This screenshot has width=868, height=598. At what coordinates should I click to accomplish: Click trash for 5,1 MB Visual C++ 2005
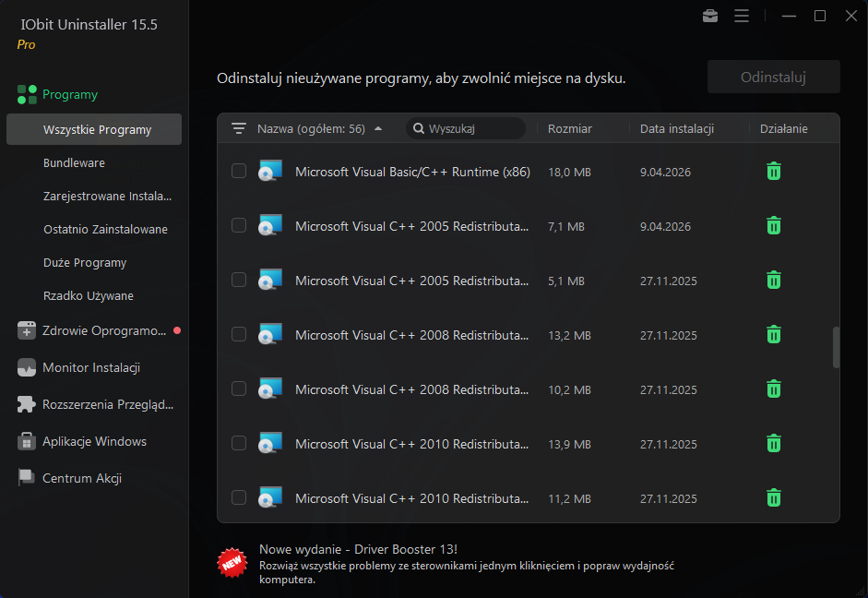(774, 281)
